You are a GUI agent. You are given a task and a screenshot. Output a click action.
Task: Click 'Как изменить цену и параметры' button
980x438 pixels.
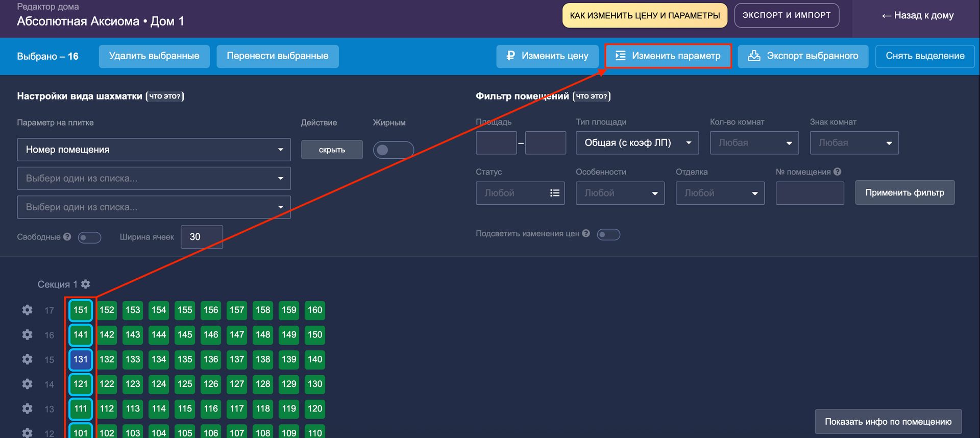click(645, 15)
